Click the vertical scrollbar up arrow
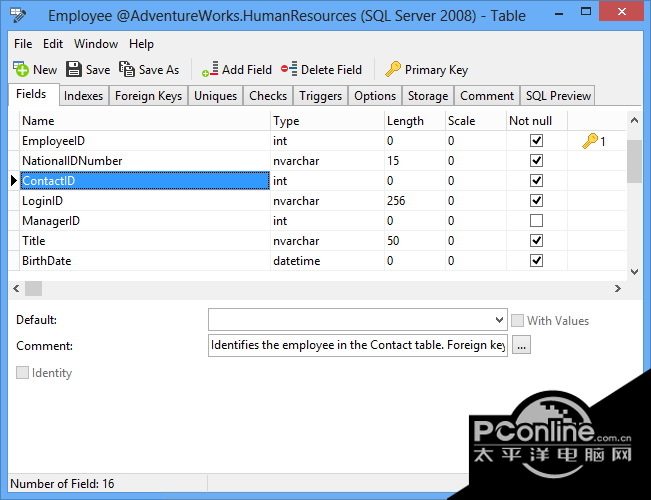This screenshot has height=500, width=651. pyautogui.click(x=634, y=120)
